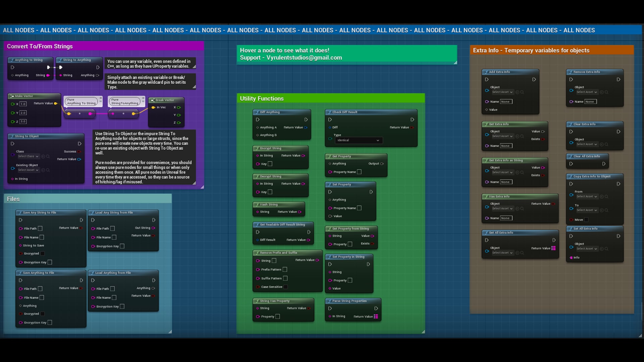Click the exec output pin on Set Property node
Image resolution: width=644 pixels, height=362 pixels.
tap(371, 192)
